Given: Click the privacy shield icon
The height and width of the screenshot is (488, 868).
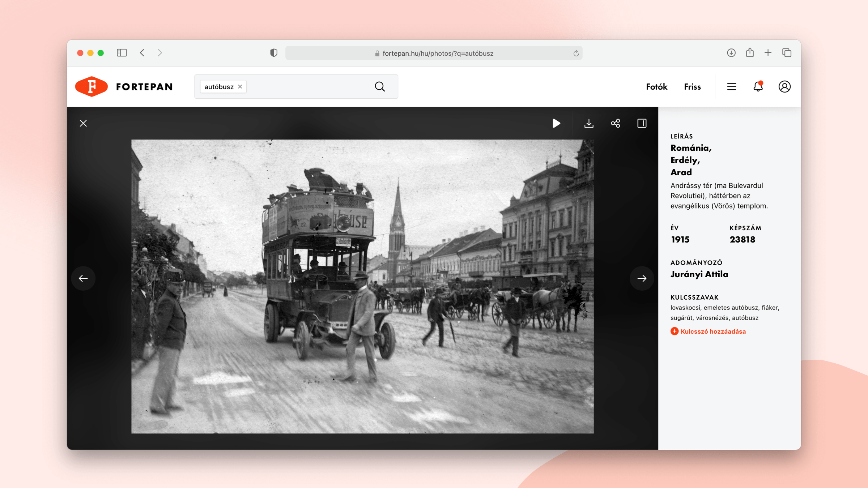Looking at the screenshot, I should click(x=274, y=53).
